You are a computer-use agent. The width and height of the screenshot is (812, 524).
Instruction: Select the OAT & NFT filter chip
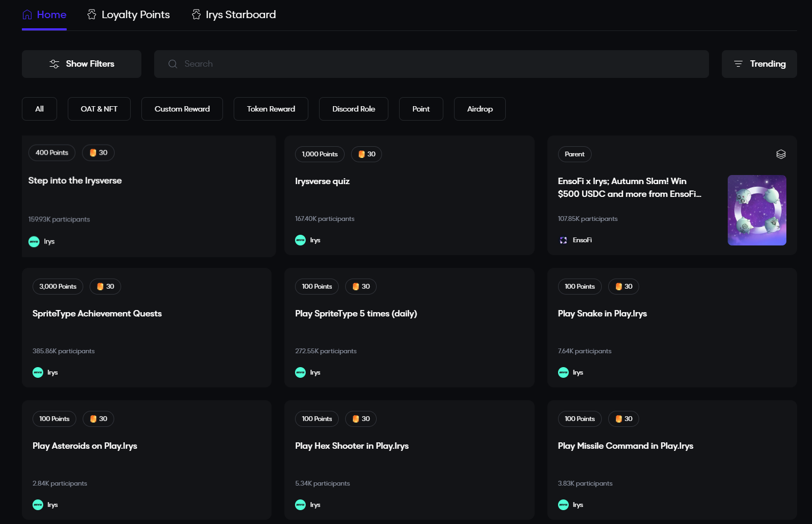[x=99, y=109]
